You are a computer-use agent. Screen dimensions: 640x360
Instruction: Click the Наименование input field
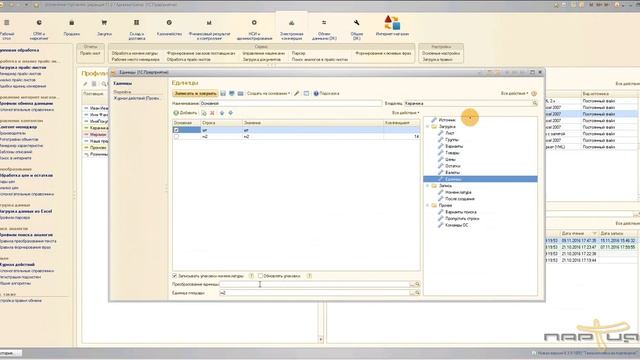[x=291, y=104]
